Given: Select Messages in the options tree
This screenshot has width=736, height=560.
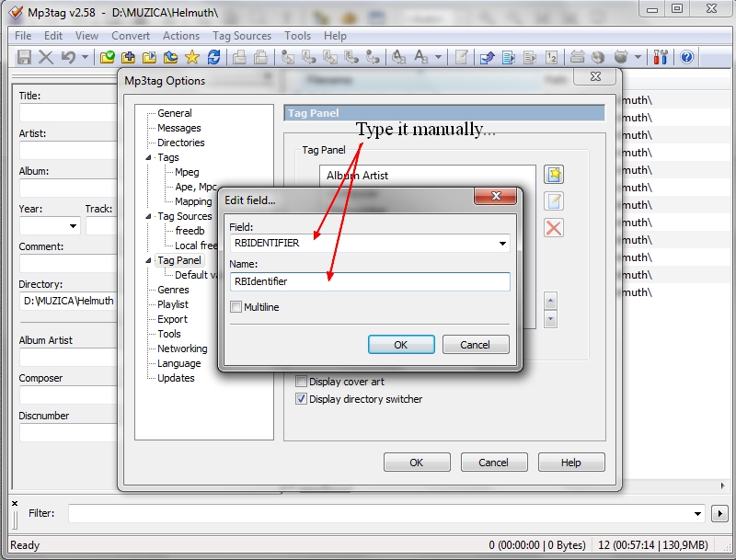Looking at the screenshot, I should [x=179, y=128].
